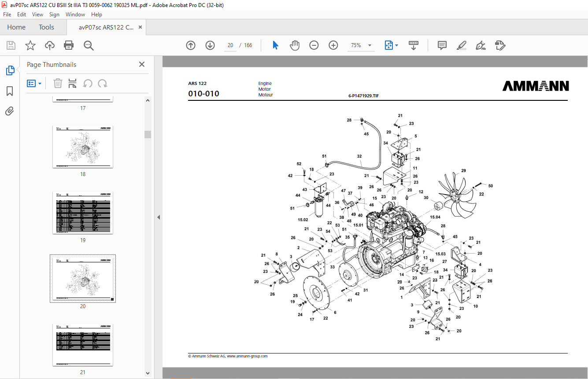Switch to the Tools tab

coord(46,27)
